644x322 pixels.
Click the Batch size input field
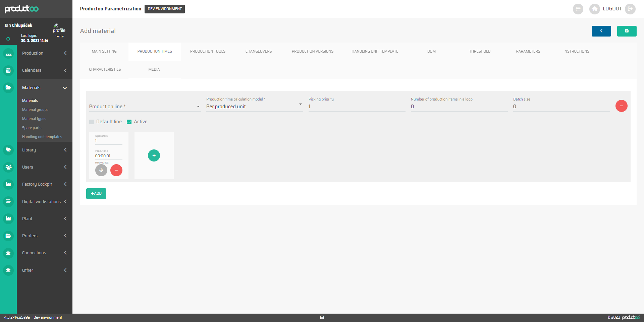pyautogui.click(x=561, y=107)
